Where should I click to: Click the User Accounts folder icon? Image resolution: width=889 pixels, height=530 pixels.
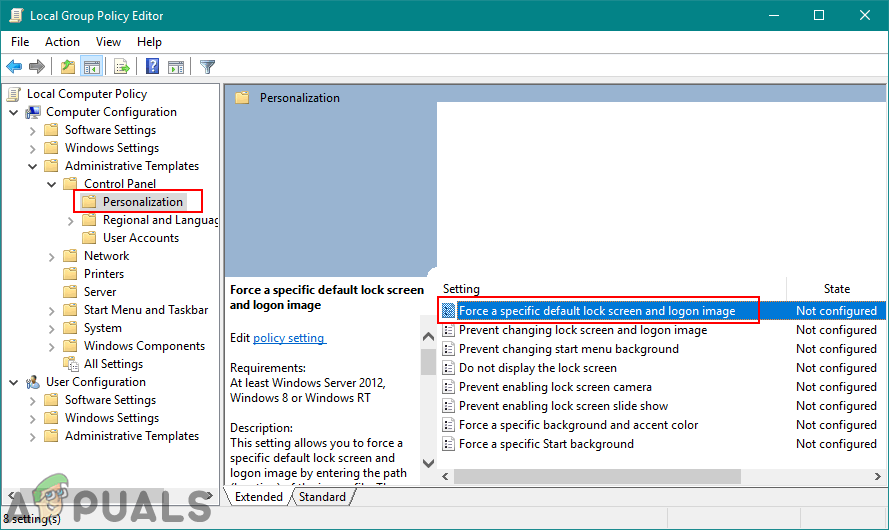click(x=89, y=238)
